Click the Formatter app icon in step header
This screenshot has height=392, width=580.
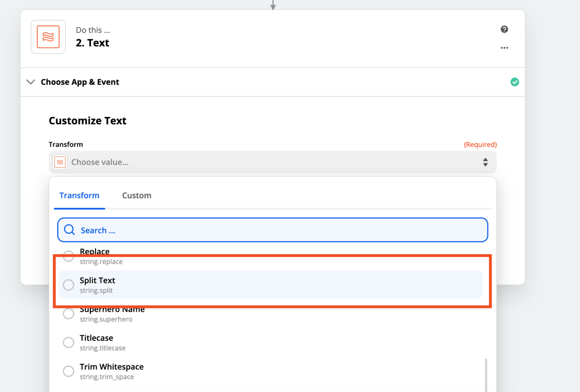pyautogui.click(x=48, y=37)
